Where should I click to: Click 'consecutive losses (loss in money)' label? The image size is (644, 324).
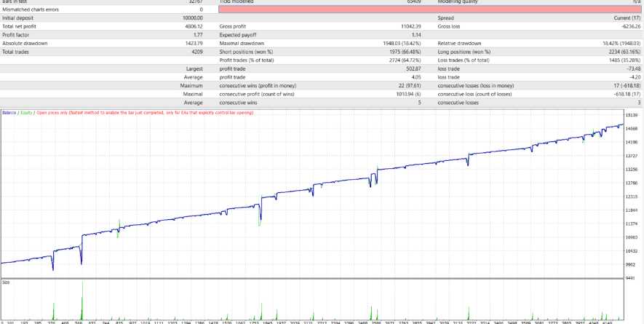476,85
